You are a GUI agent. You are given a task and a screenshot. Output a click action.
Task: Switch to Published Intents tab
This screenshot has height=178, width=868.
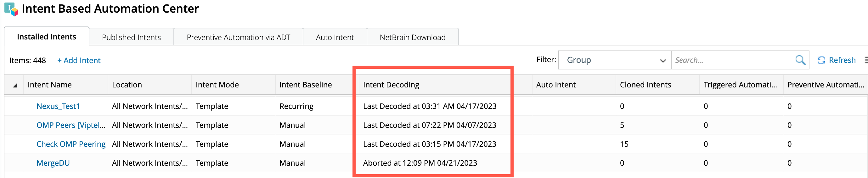coord(131,38)
